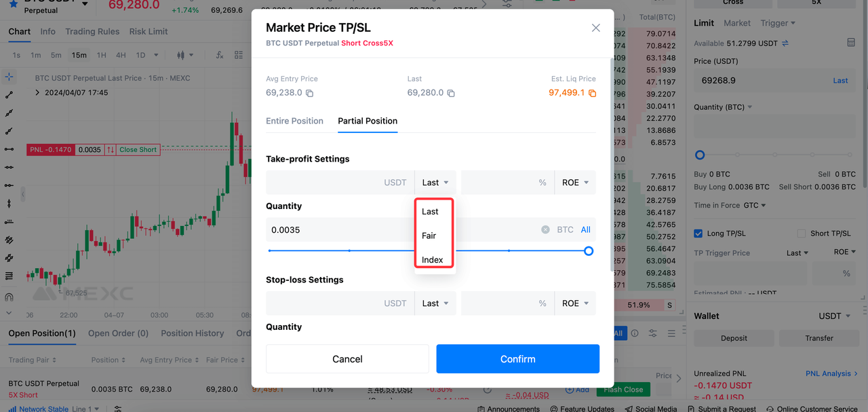Viewport: 868px width, 412px height.
Task: Copy the Last price value
Action: point(450,93)
